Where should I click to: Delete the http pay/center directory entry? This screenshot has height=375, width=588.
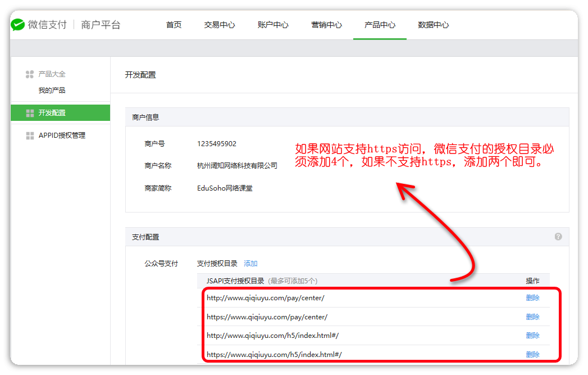point(532,298)
